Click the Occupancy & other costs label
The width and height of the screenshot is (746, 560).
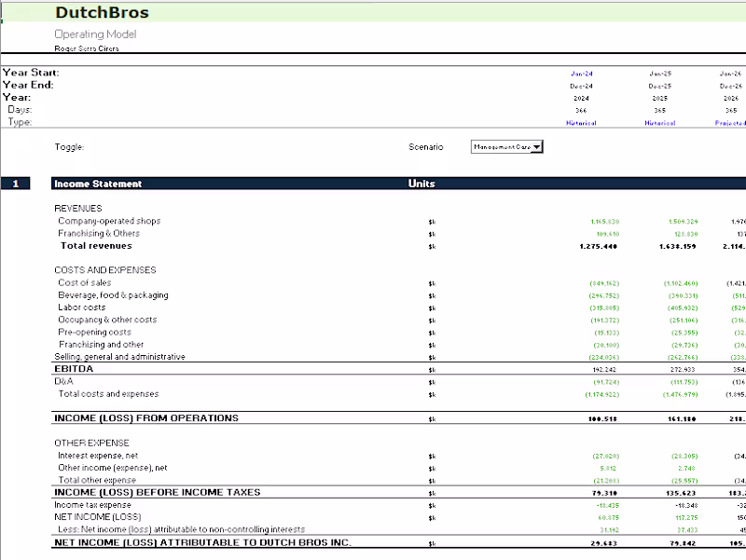point(107,320)
